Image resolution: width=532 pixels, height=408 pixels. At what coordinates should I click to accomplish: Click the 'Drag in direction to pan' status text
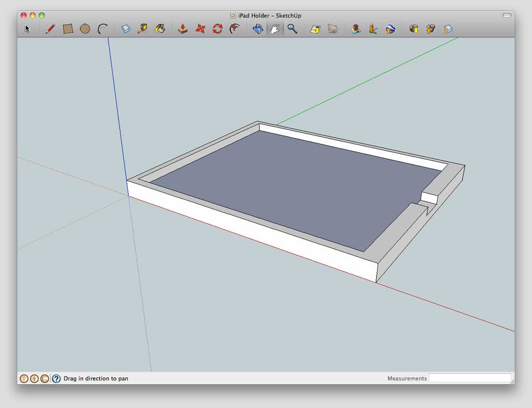click(x=96, y=378)
